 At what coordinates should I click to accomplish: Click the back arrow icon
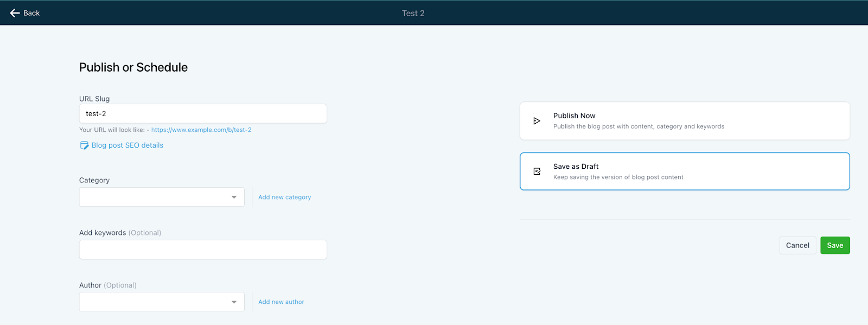coord(15,13)
